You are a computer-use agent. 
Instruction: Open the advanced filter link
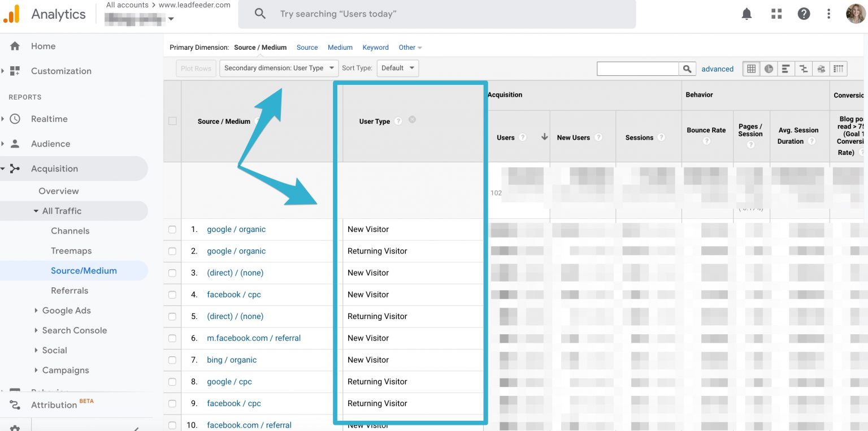point(717,68)
